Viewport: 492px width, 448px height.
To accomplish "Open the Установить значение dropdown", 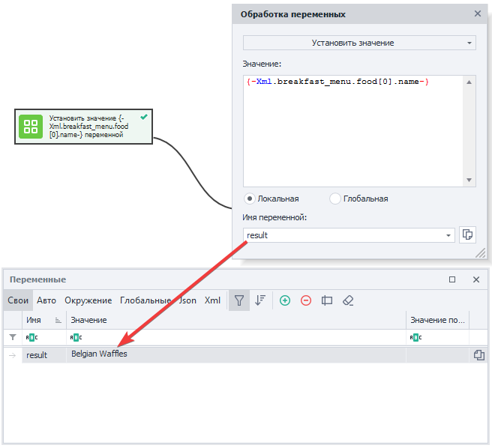I will [x=359, y=43].
